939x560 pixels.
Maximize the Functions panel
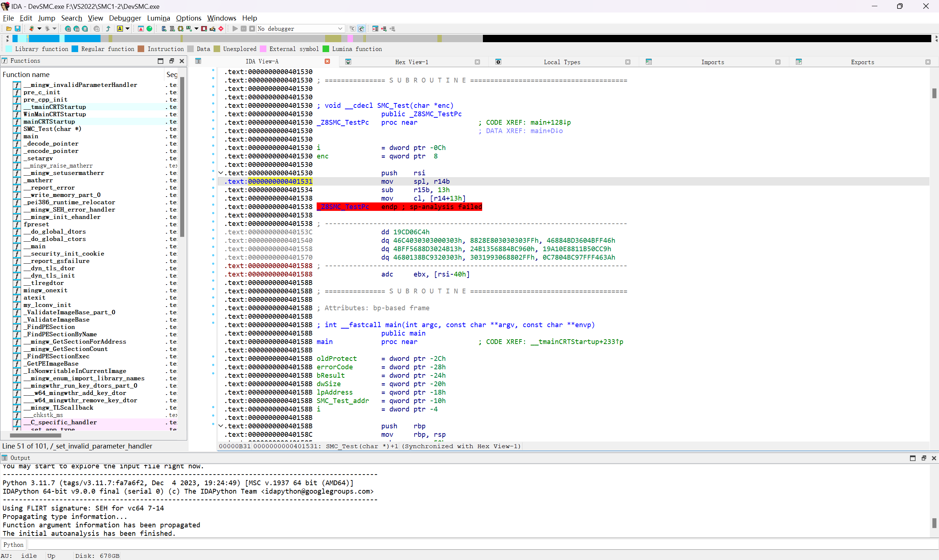coord(160,61)
